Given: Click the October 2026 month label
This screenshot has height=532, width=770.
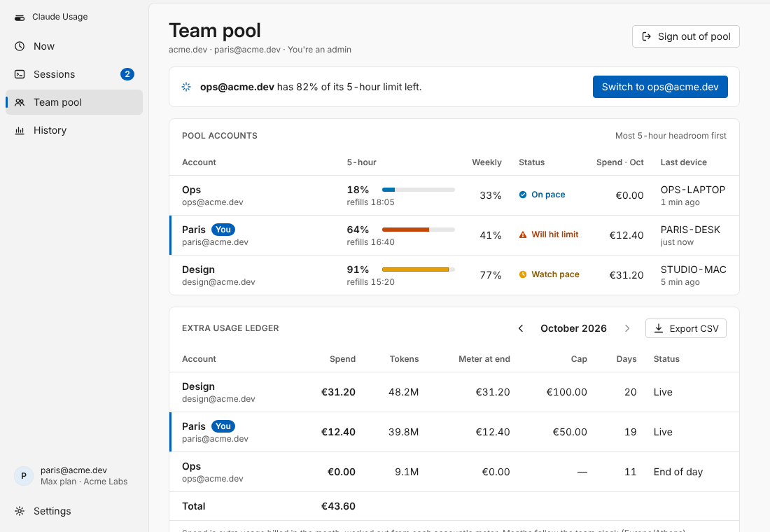Looking at the screenshot, I should (573, 328).
